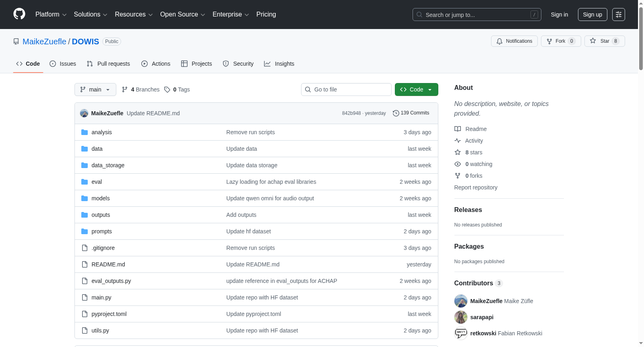Click the eval_outputs.py file icon
Image resolution: width=644 pixels, height=347 pixels.
tap(85, 281)
